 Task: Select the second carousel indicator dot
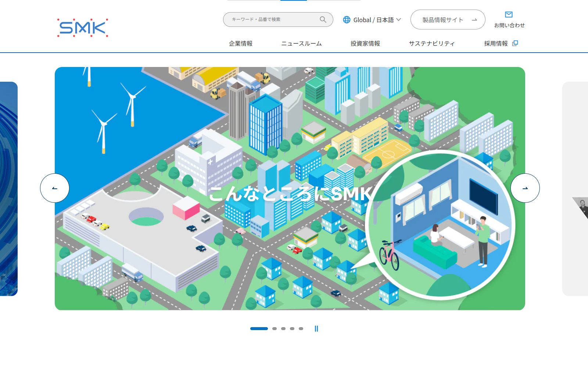pos(275,329)
